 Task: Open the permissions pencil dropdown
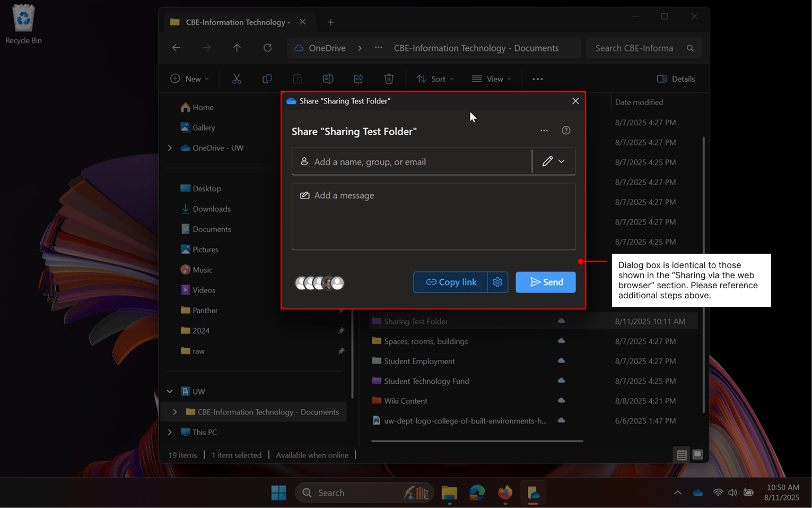pos(553,161)
